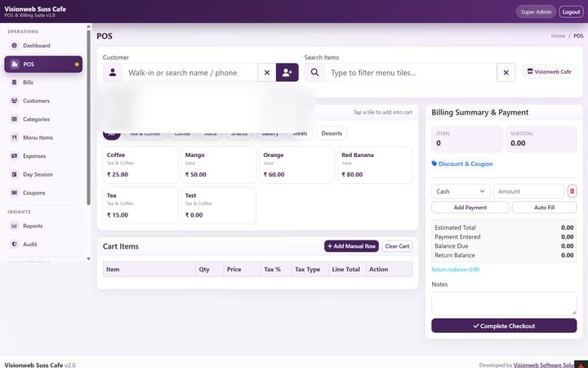Clear the customer search field
This screenshot has height=368, width=588.
267,73
